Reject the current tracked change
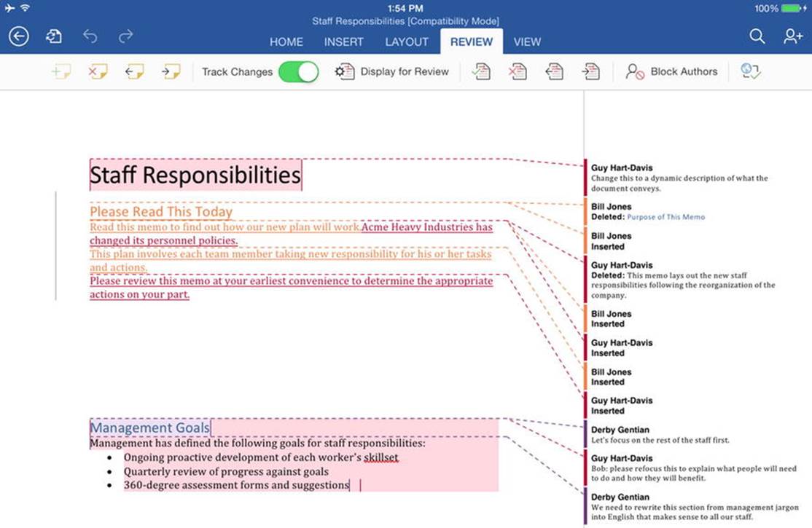Screen dimensions: 812x528 [x=518, y=71]
